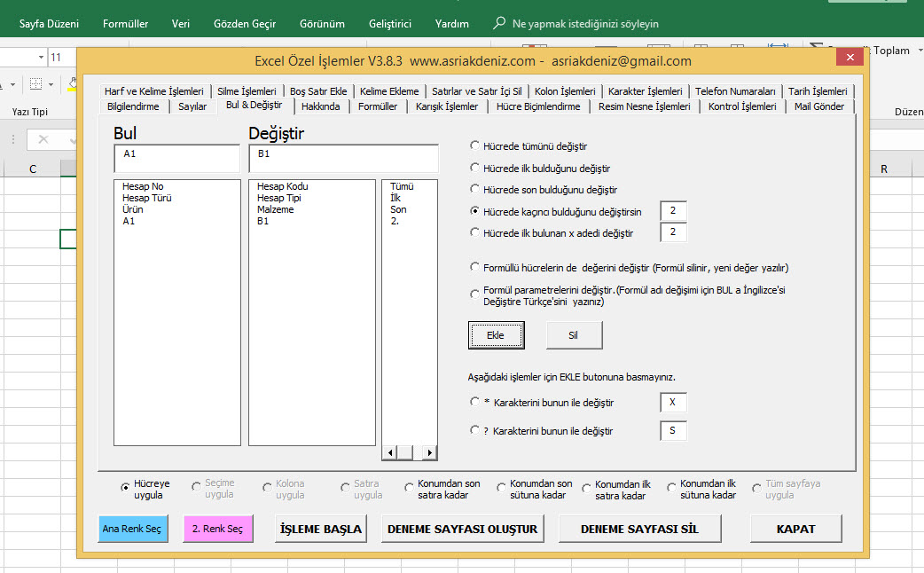The width and height of the screenshot is (924, 573).
Task: Switch to Satırlar ve Satır İçi Sil tab
Action: (x=476, y=91)
